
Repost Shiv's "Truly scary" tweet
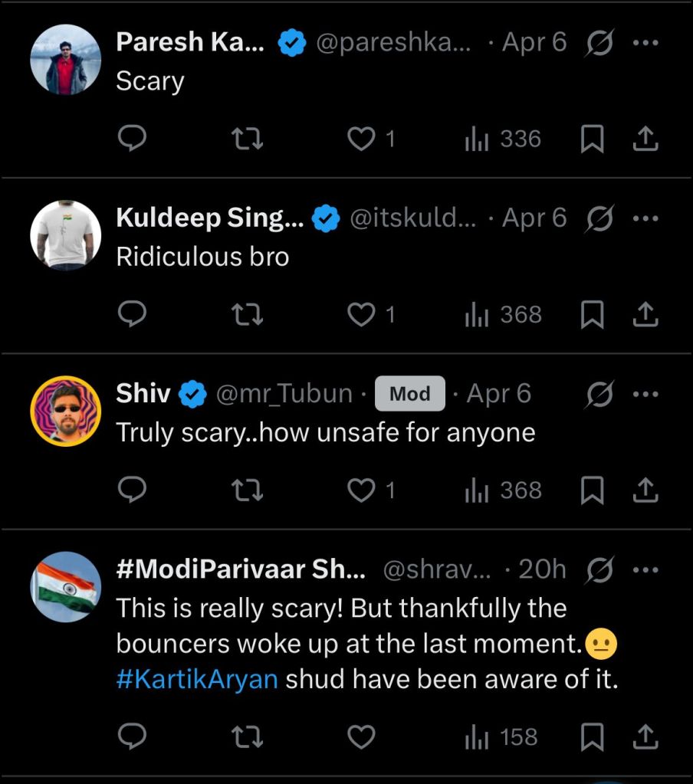248,490
